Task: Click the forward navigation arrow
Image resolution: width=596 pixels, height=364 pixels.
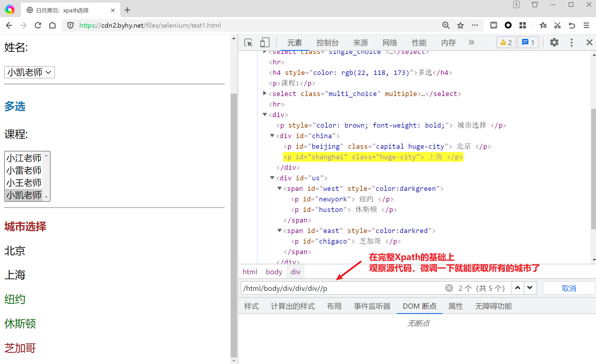Action: [x=23, y=26]
